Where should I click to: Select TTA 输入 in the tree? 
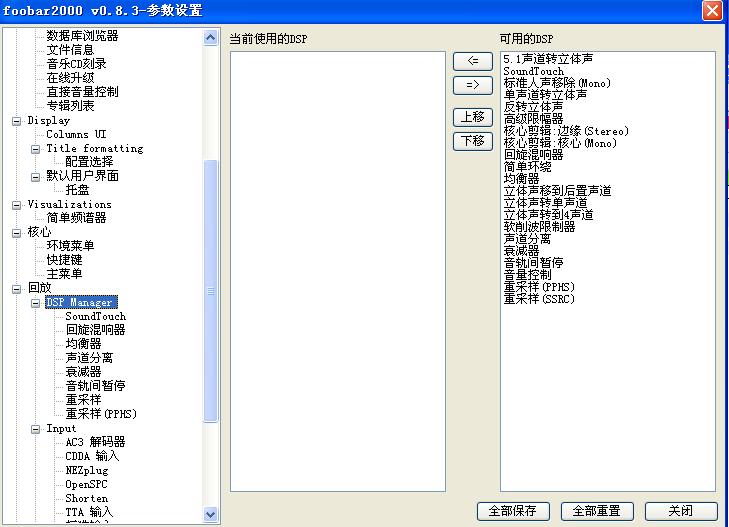click(x=89, y=512)
